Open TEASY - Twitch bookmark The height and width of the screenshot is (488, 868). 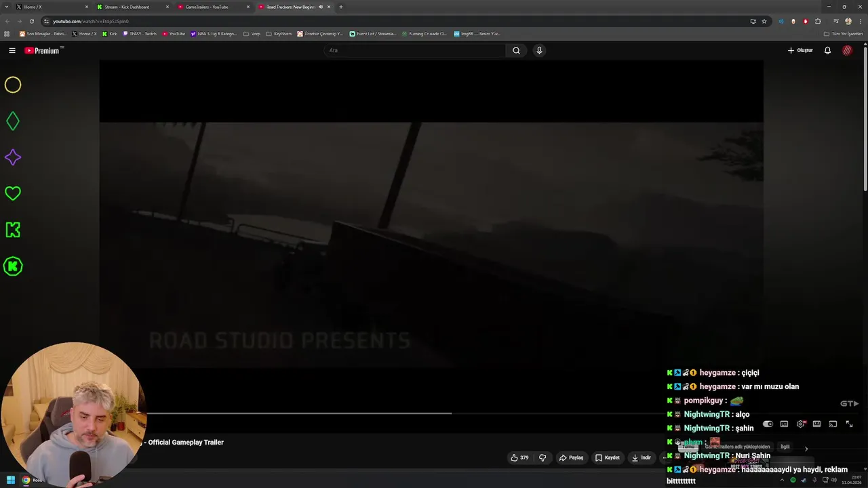point(139,33)
